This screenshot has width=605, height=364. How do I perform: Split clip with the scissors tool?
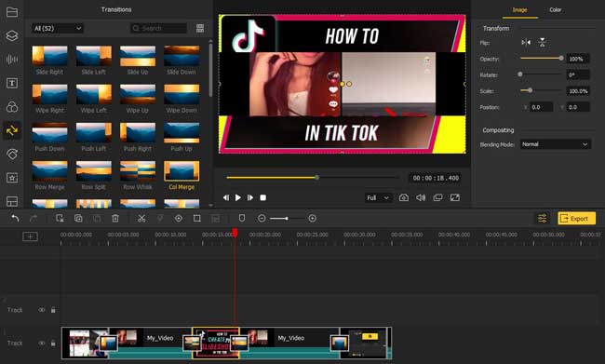coord(141,219)
